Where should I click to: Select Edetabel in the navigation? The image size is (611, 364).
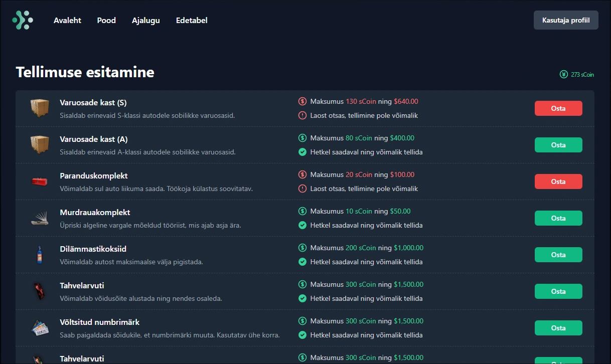click(x=192, y=21)
